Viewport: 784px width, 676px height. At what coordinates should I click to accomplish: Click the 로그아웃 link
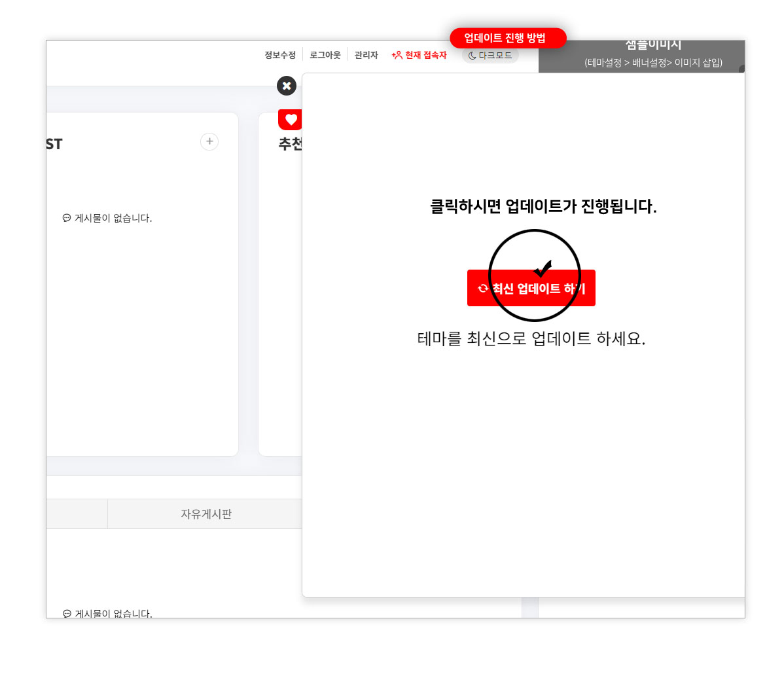coord(325,55)
